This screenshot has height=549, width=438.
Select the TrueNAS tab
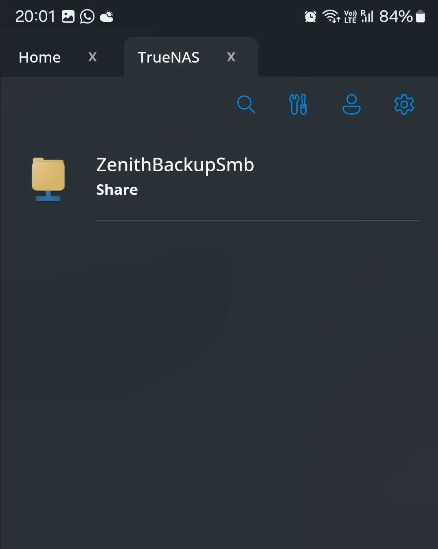point(168,57)
